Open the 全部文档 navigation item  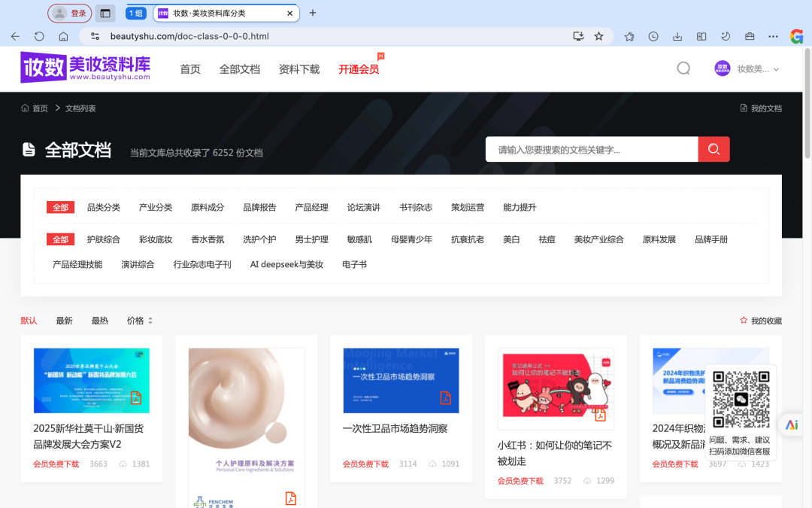tap(240, 69)
